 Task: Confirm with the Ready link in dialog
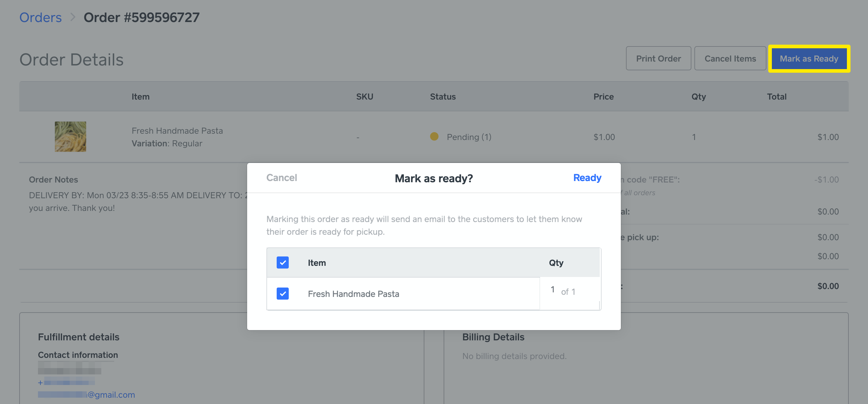click(x=587, y=178)
